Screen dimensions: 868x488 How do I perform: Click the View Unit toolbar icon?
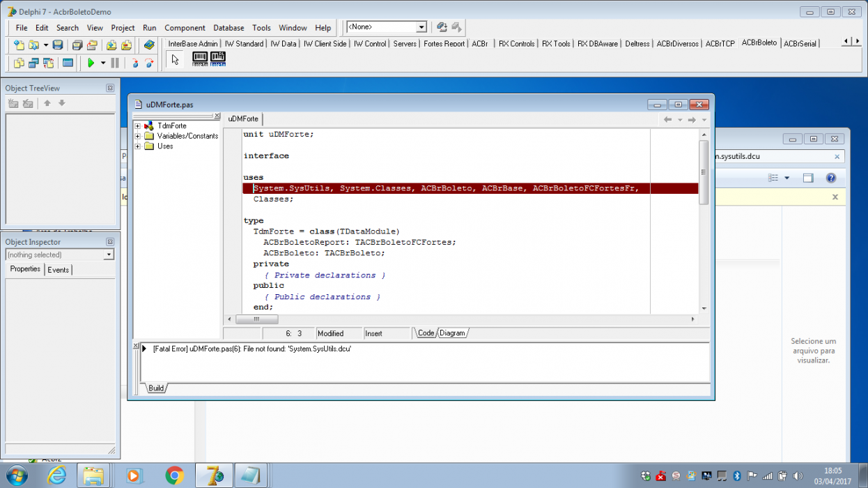click(x=19, y=63)
